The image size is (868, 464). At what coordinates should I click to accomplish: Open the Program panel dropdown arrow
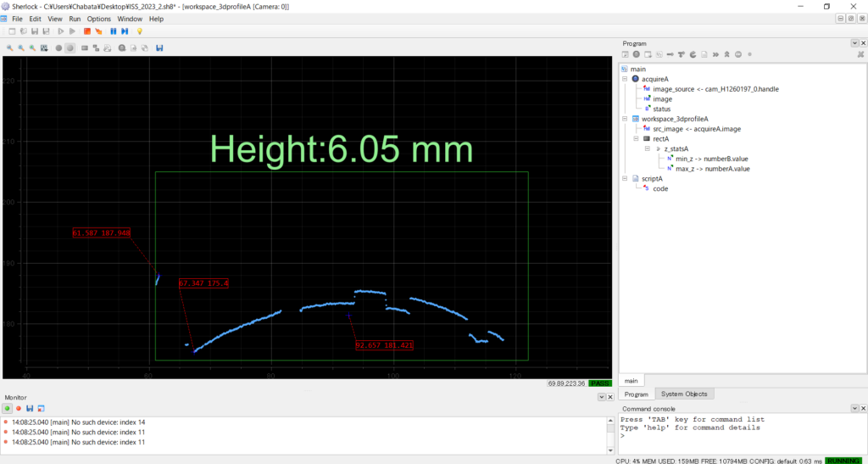tap(854, 43)
